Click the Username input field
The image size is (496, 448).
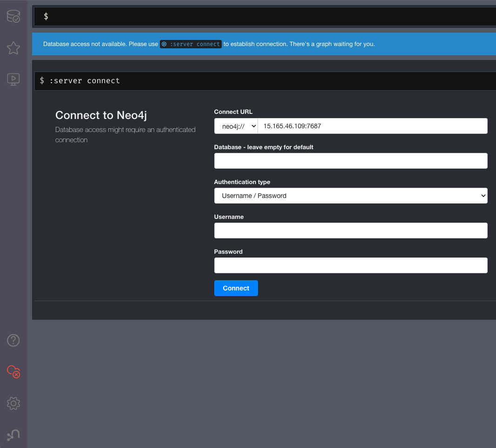tap(351, 231)
